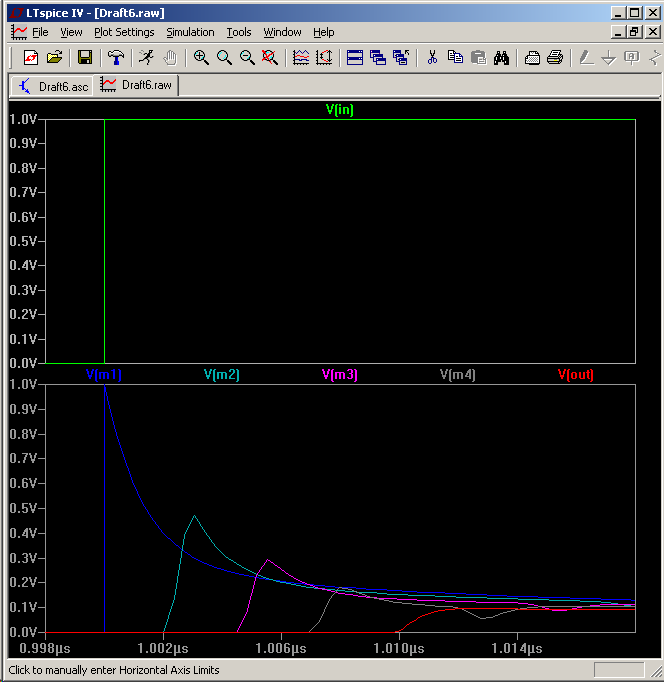This screenshot has width=664, height=682.
Task: Click the greyed Ground symbol icon
Action: 609,57
